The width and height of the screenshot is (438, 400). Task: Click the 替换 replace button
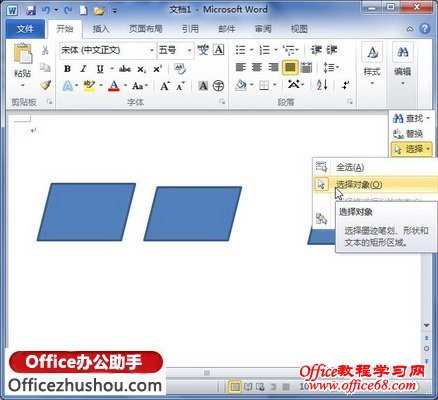tap(408, 134)
